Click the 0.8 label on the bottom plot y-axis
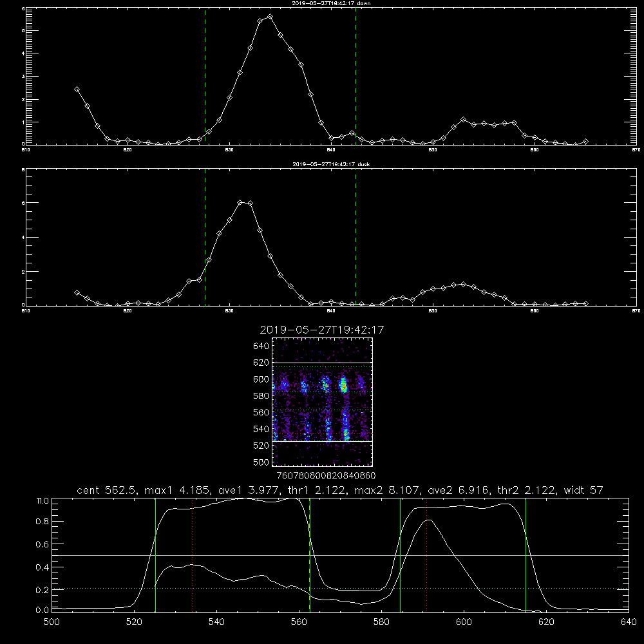 click(43, 522)
